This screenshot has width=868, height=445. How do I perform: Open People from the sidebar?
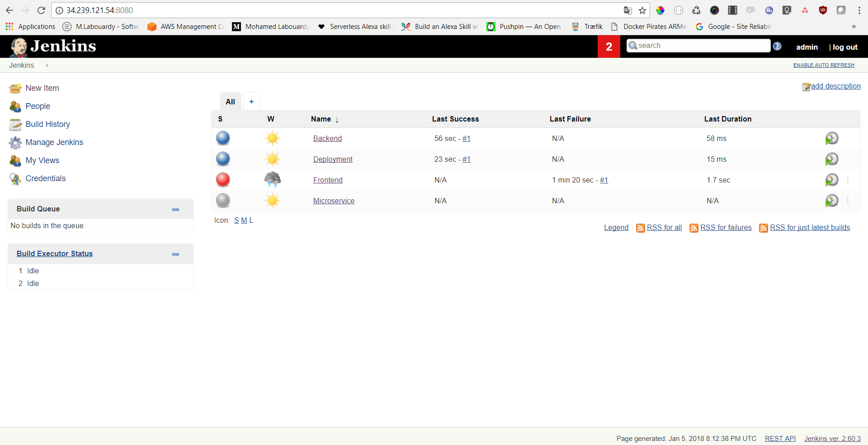(38, 106)
